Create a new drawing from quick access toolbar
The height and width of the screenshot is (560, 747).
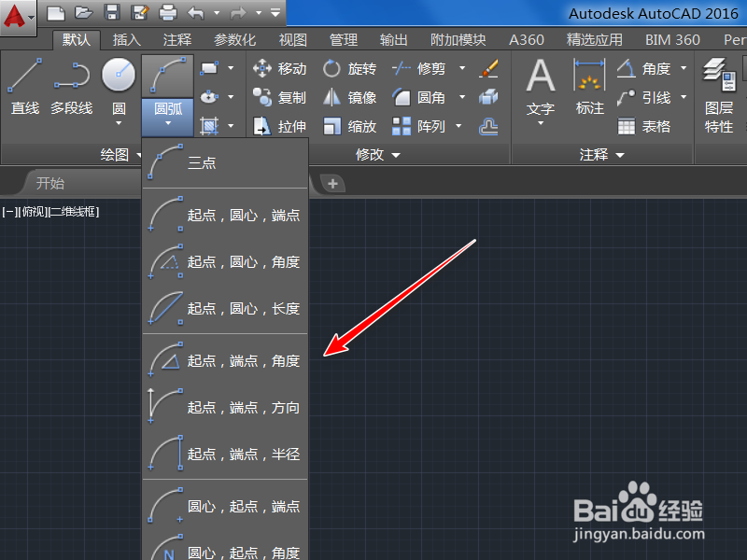[x=56, y=13]
